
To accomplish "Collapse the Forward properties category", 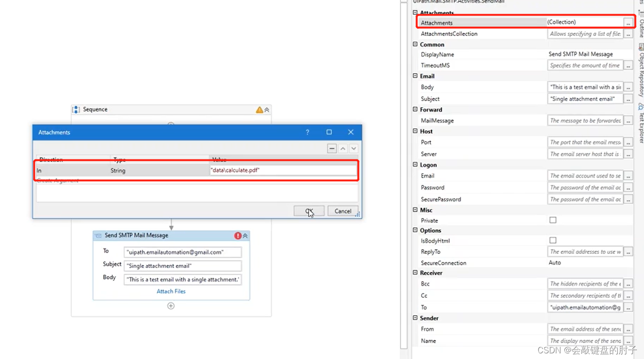I will [415, 109].
